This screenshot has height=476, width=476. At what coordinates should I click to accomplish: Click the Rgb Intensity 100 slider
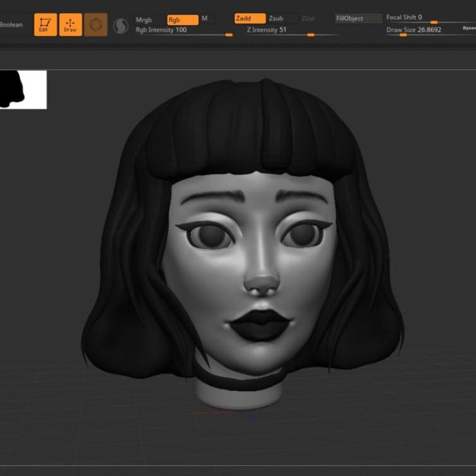[184, 31]
